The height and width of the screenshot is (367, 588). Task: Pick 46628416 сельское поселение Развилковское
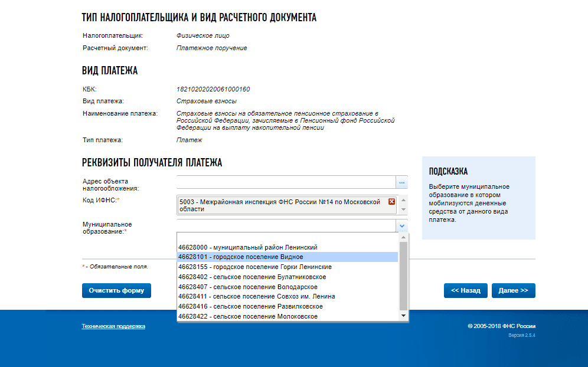[x=251, y=307]
